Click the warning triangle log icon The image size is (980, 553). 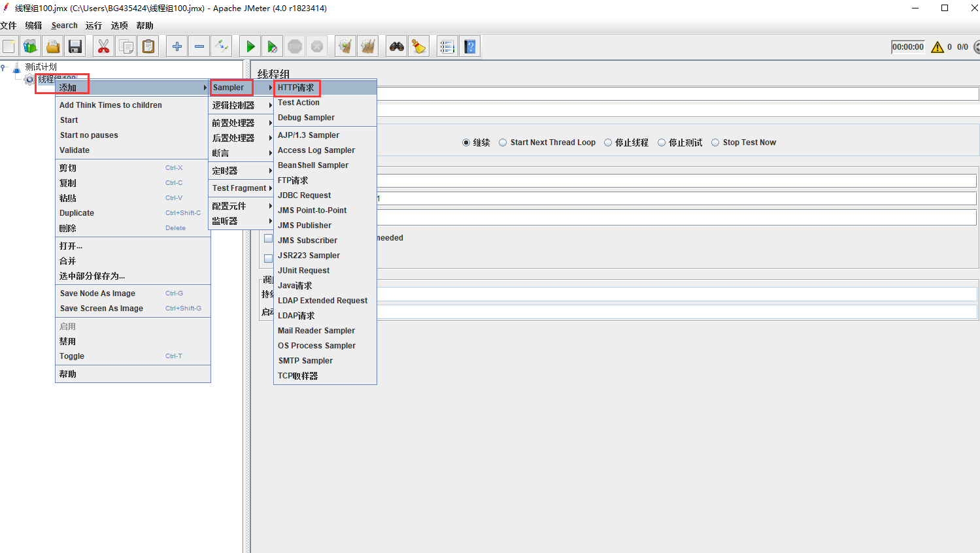[x=937, y=47]
